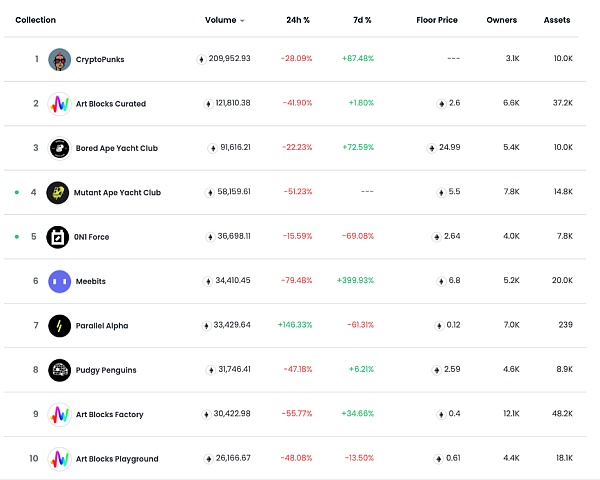
Task: Click the ETH icon beside volume 26,166.67
Action: [209, 459]
